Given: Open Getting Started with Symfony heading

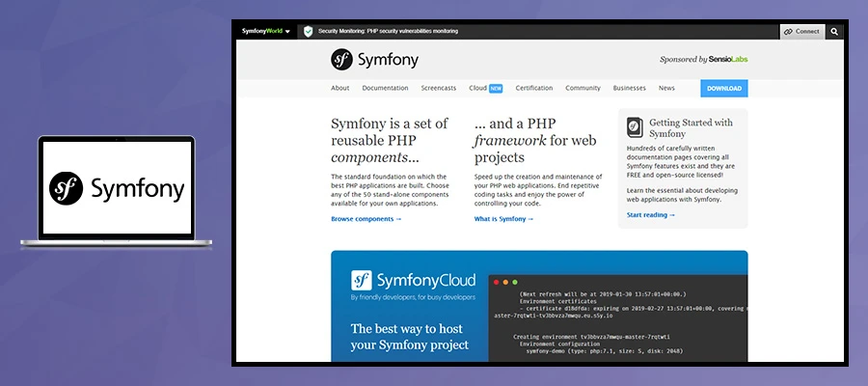Looking at the screenshot, I should click(x=691, y=128).
